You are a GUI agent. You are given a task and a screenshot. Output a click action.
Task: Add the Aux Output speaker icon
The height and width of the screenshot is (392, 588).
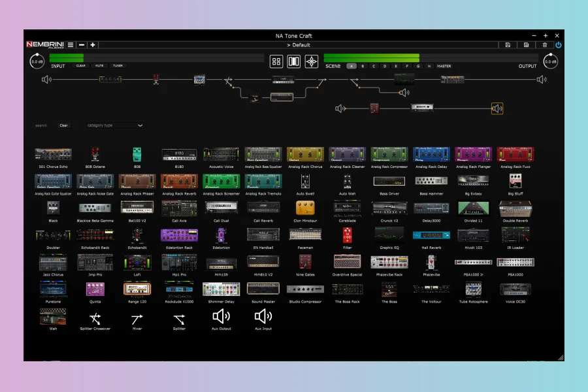click(x=221, y=317)
